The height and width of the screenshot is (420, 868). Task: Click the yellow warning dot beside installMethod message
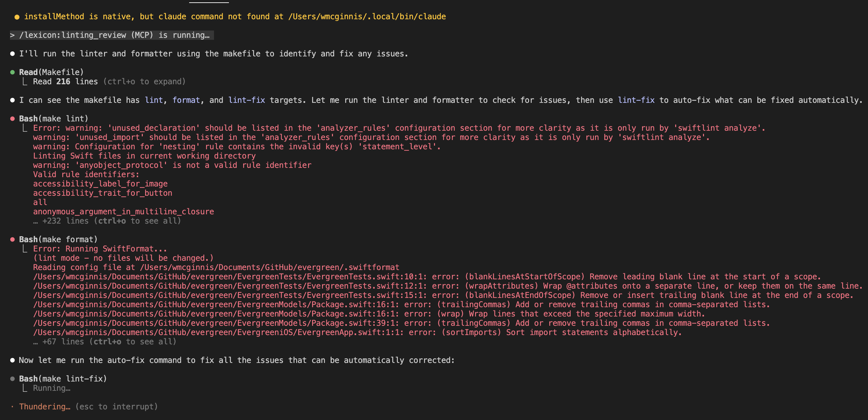tap(17, 17)
